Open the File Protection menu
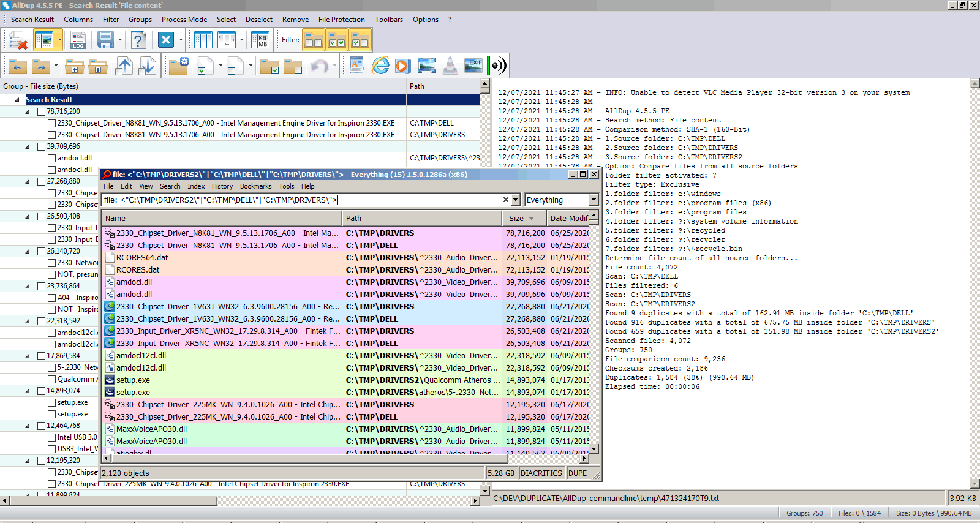Viewport: 980px width, 523px height. [x=341, y=20]
